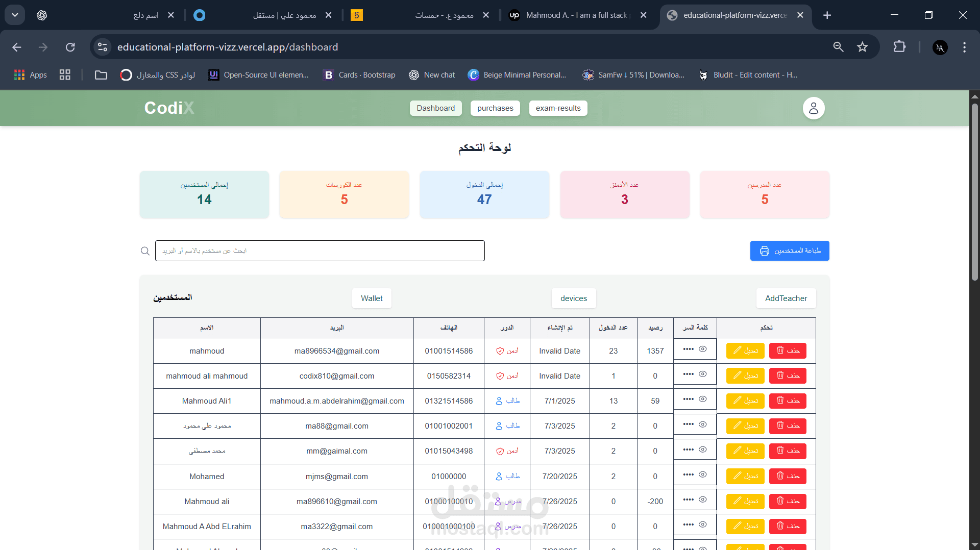
Task: Reveal password for Mahmoud Ali1 row
Action: [x=703, y=399]
